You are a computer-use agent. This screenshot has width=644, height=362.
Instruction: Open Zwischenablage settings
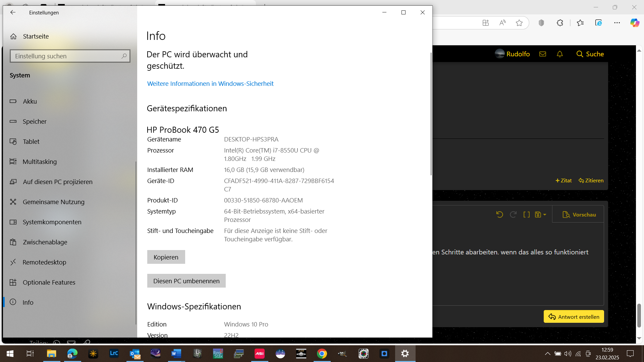[x=69, y=242]
